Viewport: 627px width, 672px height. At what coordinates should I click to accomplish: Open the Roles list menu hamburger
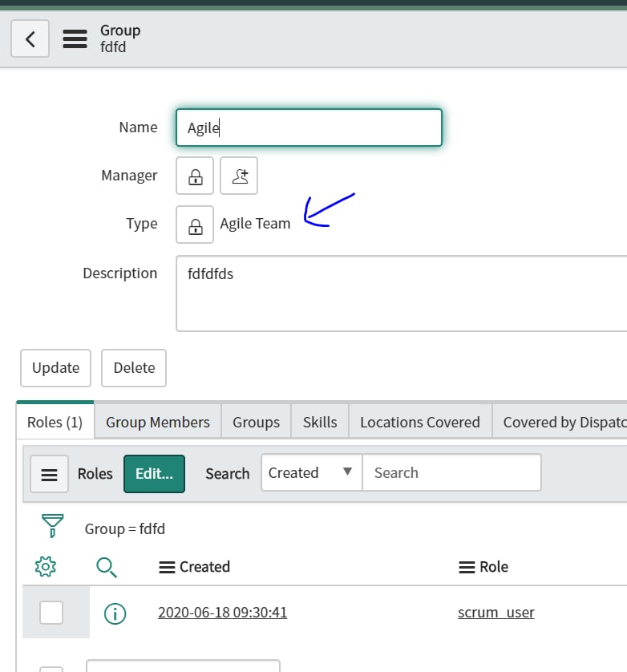tap(49, 474)
